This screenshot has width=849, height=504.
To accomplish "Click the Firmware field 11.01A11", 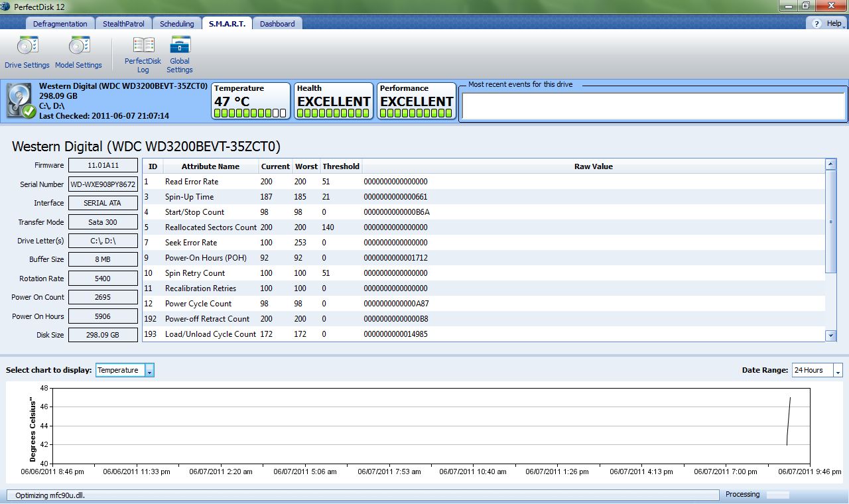I will 103,165.
